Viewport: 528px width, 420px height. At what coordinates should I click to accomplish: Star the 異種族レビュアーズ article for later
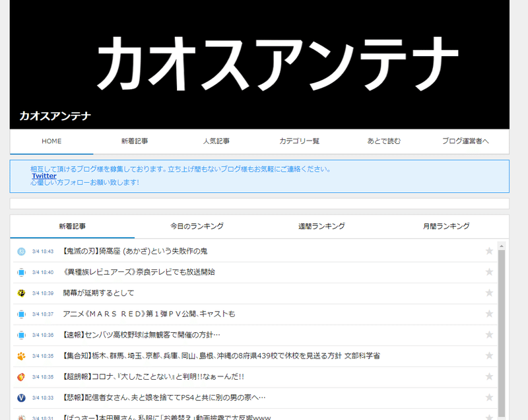tap(489, 272)
